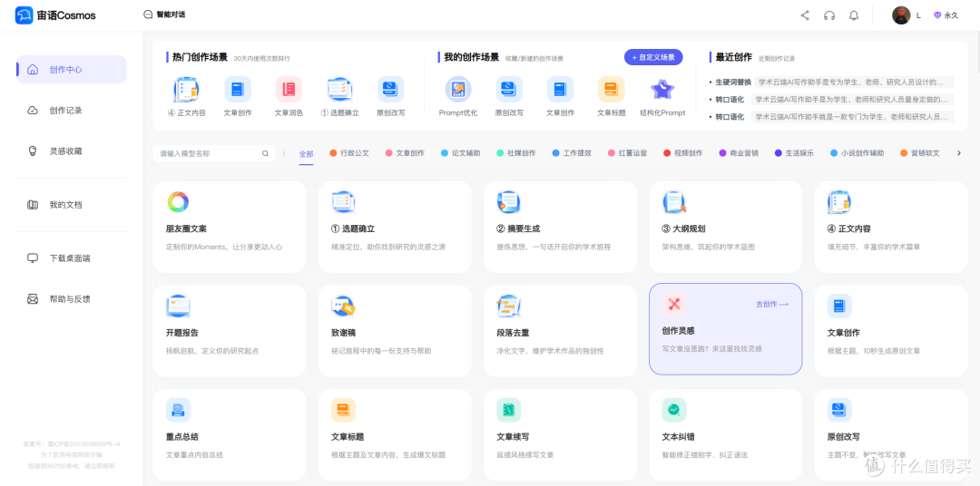Click the 致谢稿 card icon

[x=343, y=306]
